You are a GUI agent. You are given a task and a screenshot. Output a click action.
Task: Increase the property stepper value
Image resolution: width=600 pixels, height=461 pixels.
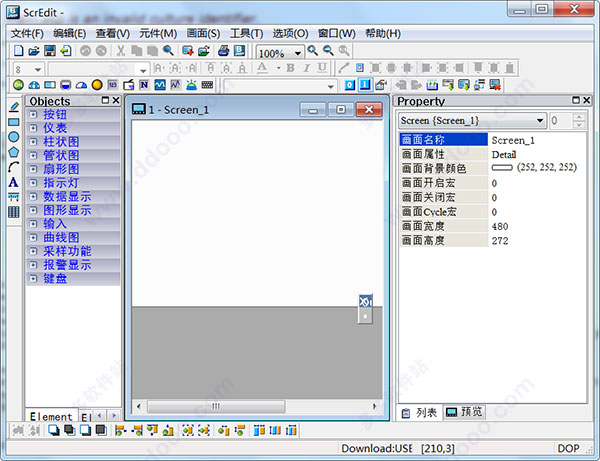(579, 117)
